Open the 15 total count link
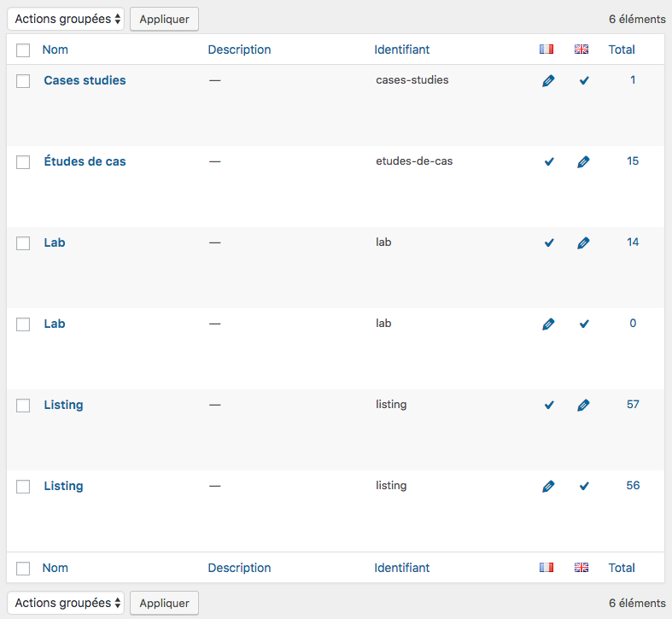The width and height of the screenshot is (672, 619). coord(633,161)
